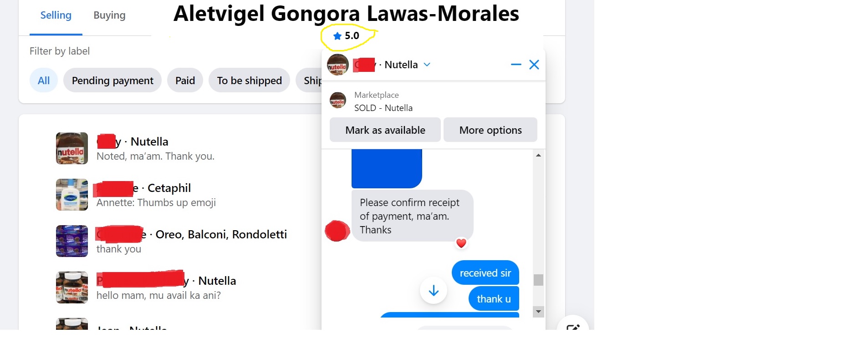Open the Cetaphil conversation

click(x=173, y=195)
